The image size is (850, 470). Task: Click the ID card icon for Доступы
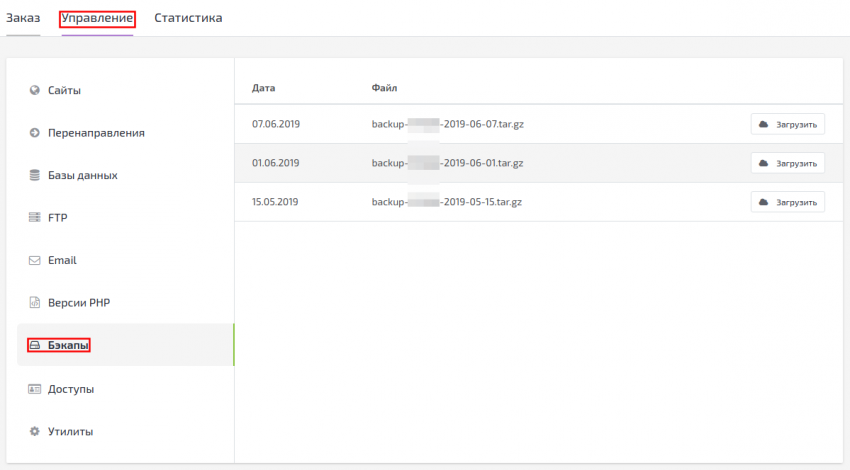(x=34, y=389)
